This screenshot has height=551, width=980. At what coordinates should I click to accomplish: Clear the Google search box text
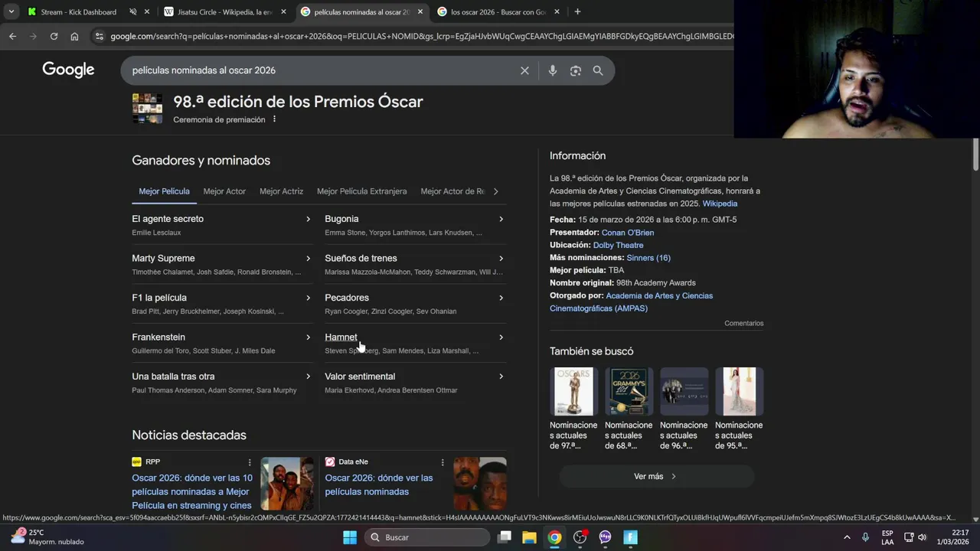[524, 70]
